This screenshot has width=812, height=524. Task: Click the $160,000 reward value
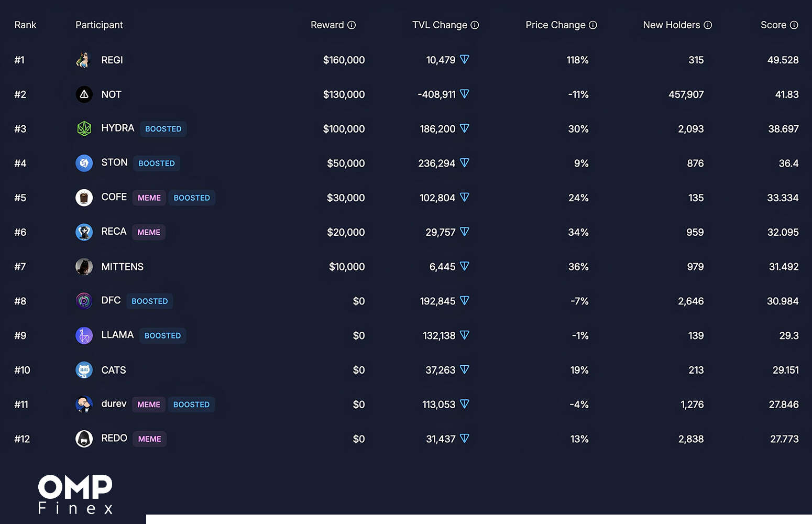point(344,60)
